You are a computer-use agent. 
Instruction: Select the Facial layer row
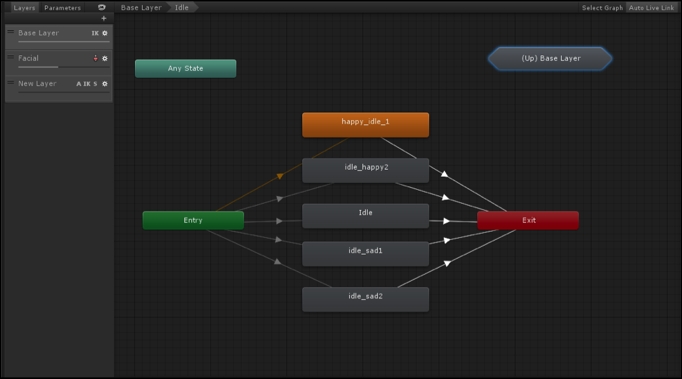(x=59, y=62)
